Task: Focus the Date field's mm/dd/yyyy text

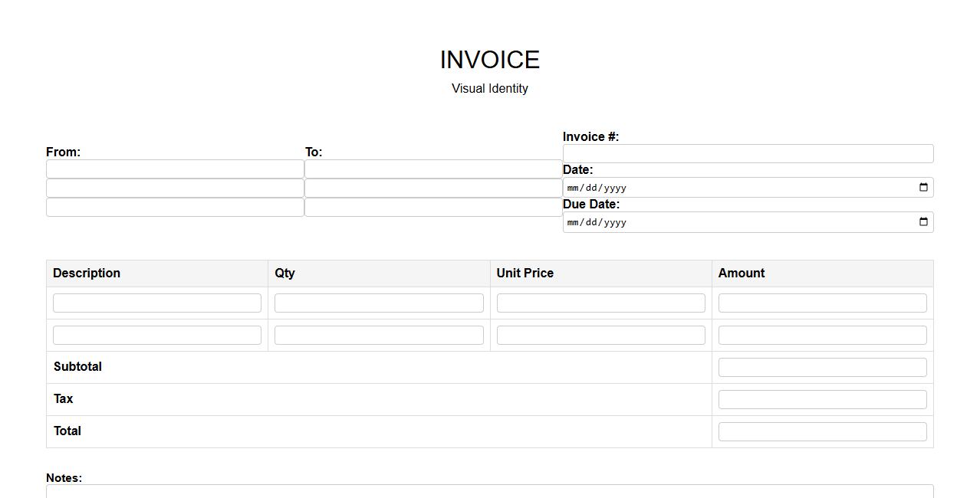Action: (597, 188)
